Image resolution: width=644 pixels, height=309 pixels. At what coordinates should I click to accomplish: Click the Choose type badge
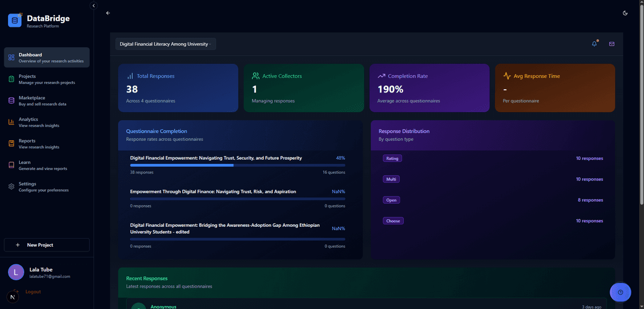(393, 221)
